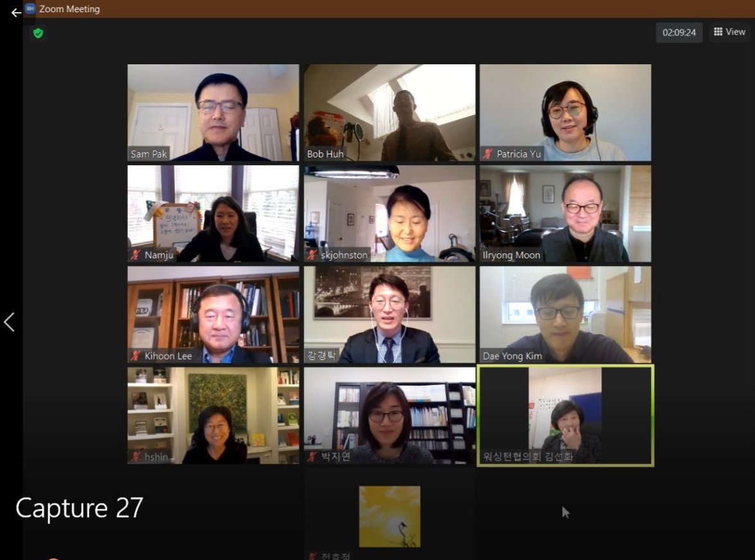Viewport: 755px width, 560px height.
Task: Click the muted mic icon on Patricia Yu
Action: tap(487, 154)
